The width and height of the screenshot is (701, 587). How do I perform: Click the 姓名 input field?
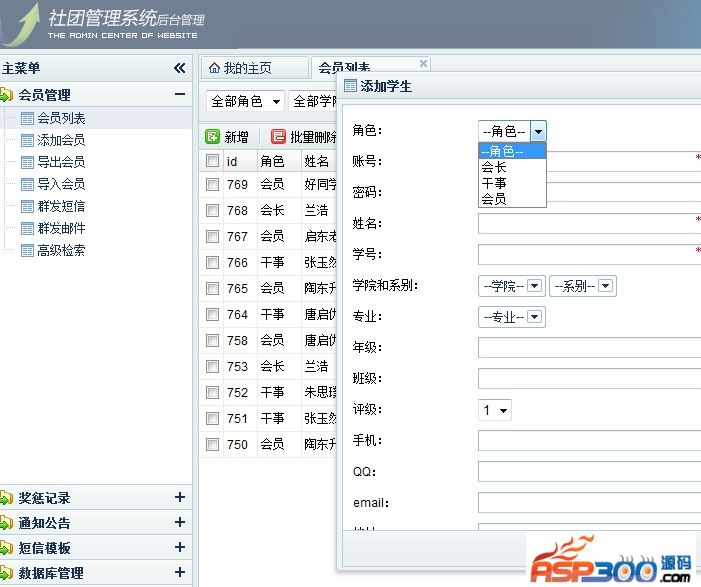pyautogui.click(x=590, y=224)
